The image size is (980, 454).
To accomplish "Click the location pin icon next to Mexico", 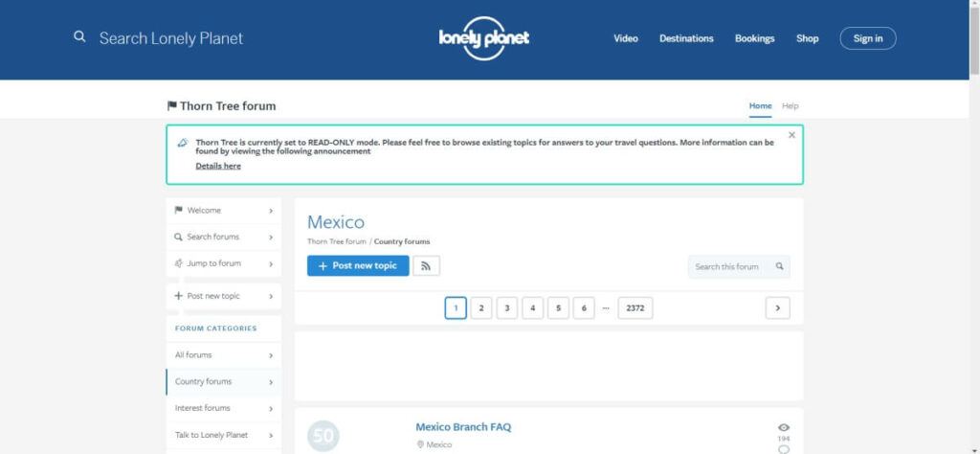I will tap(420, 444).
